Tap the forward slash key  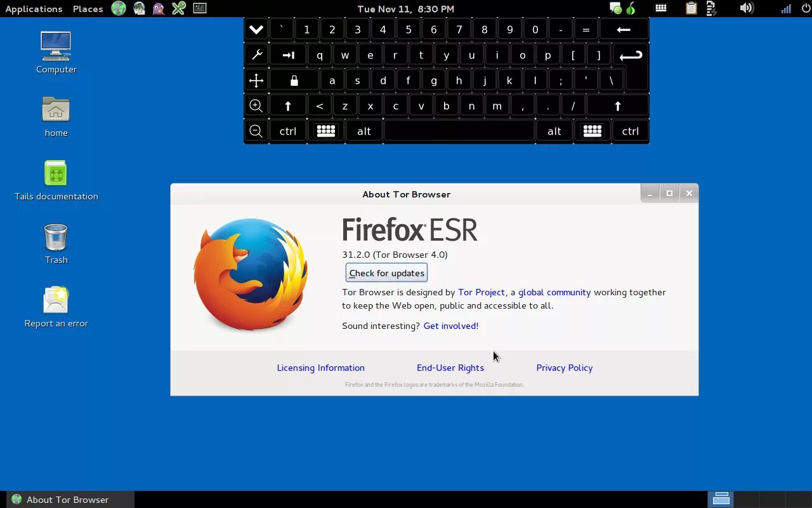click(x=573, y=105)
